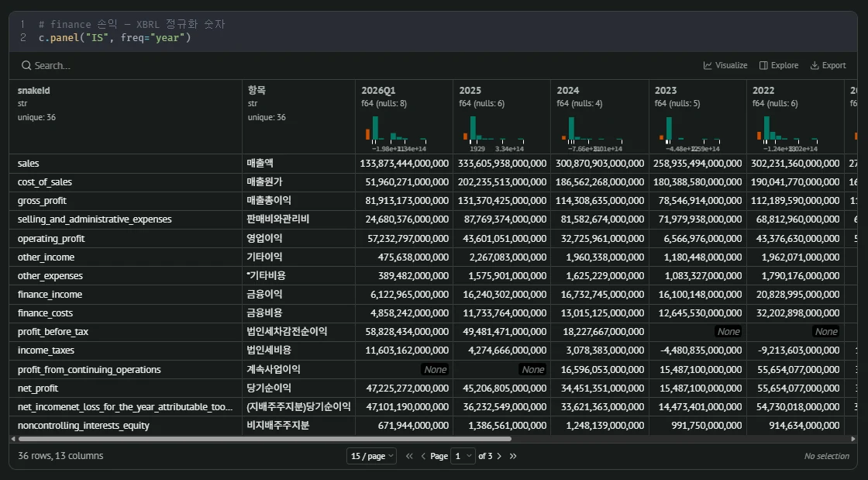
Task: Click the 2022 histogram chart
Action: coord(787,133)
